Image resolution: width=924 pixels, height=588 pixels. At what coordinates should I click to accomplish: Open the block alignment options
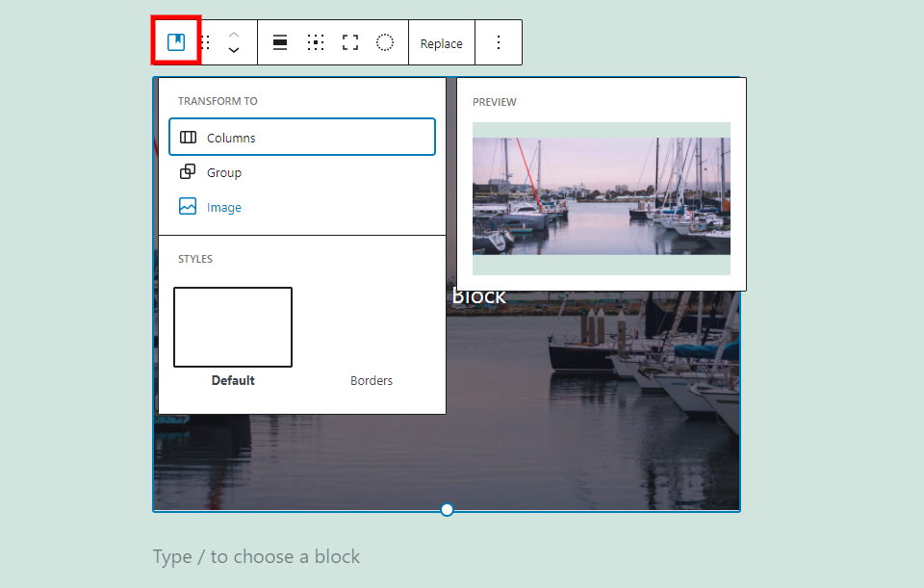pyautogui.click(x=280, y=42)
